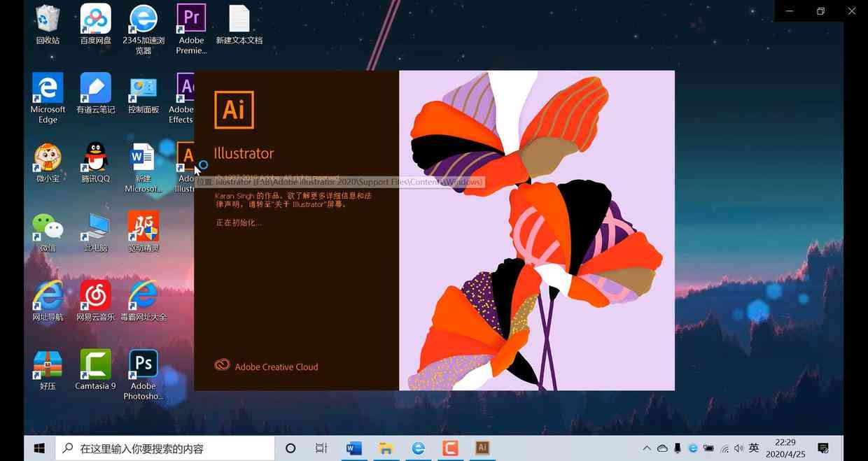Screen dimensions: 868x461
Task: Click the Ai logo on the splash screen
Action: click(x=234, y=109)
